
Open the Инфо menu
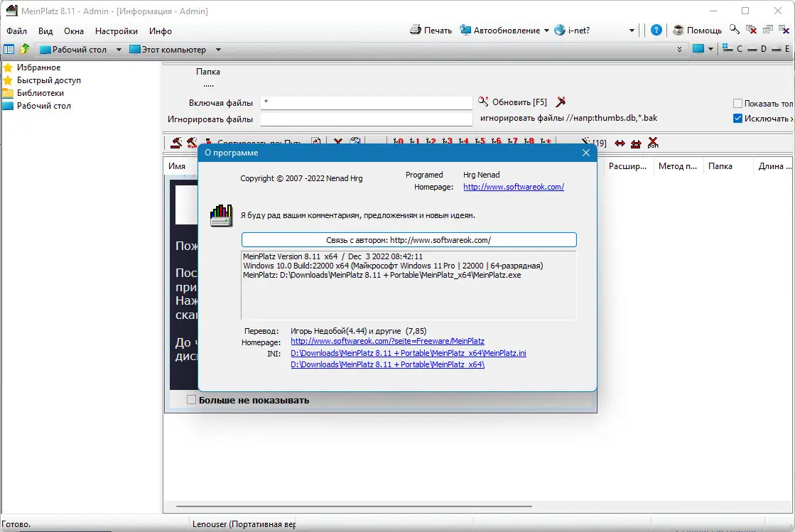coord(161,31)
